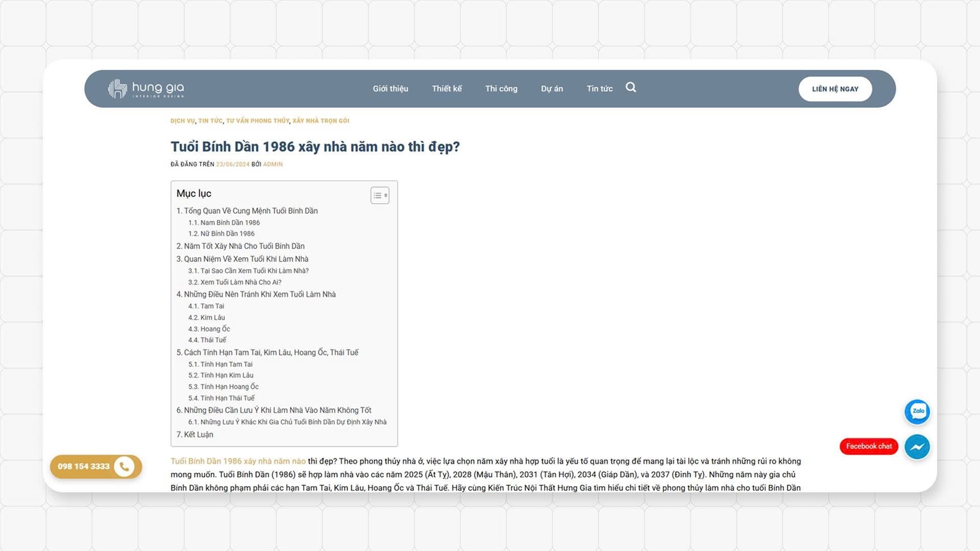Toggle the Mục lục table of contents

tap(380, 195)
